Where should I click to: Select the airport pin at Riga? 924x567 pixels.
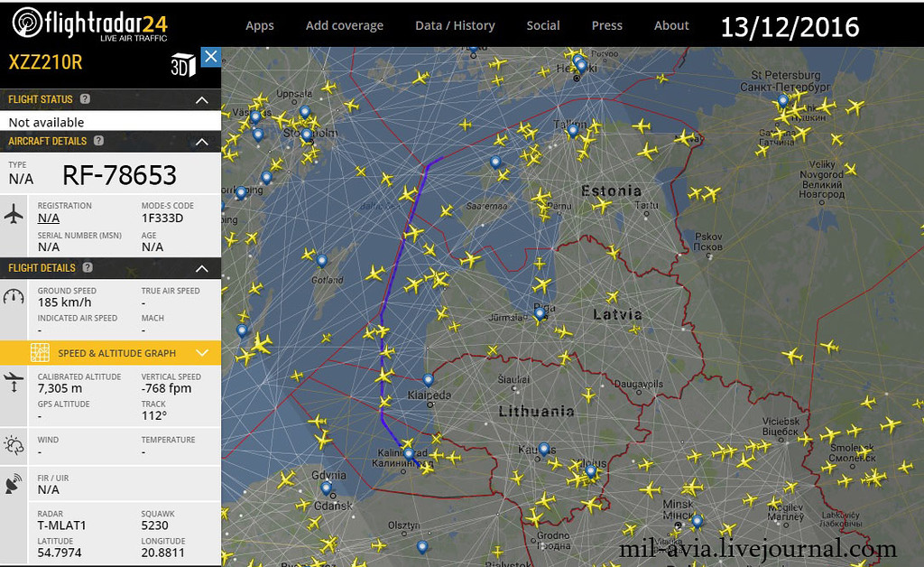(539, 313)
